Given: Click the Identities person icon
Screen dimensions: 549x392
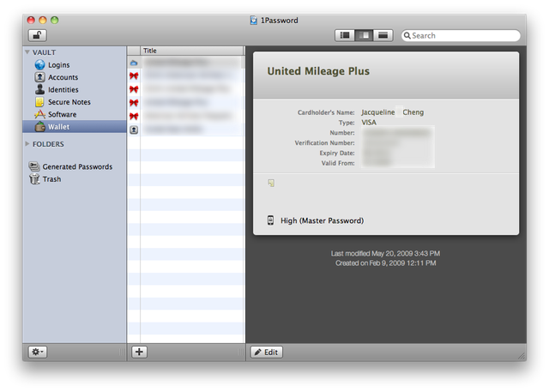Looking at the screenshot, I should (x=40, y=89).
